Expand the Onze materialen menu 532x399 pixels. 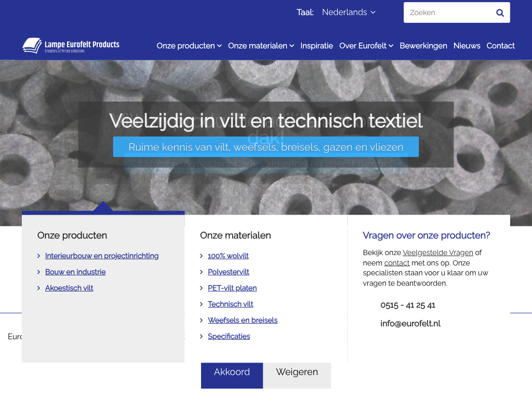[x=261, y=46]
